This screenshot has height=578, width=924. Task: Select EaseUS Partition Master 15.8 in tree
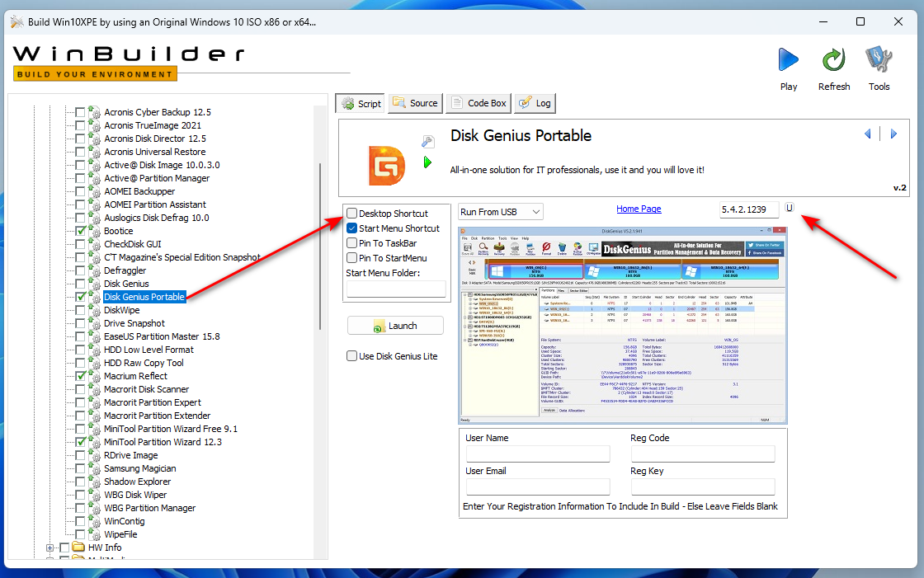162,336
